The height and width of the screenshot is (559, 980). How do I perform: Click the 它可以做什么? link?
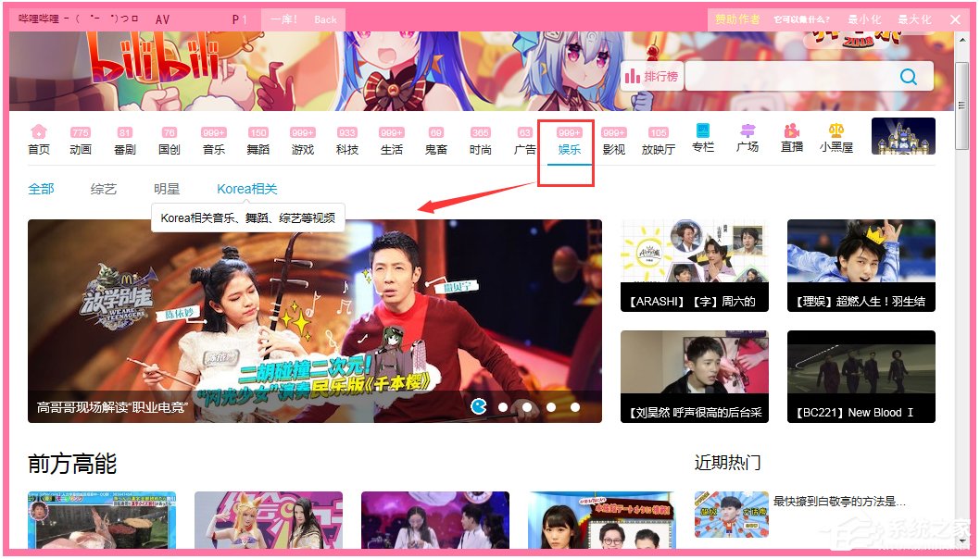pyautogui.click(x=802, y=19)
